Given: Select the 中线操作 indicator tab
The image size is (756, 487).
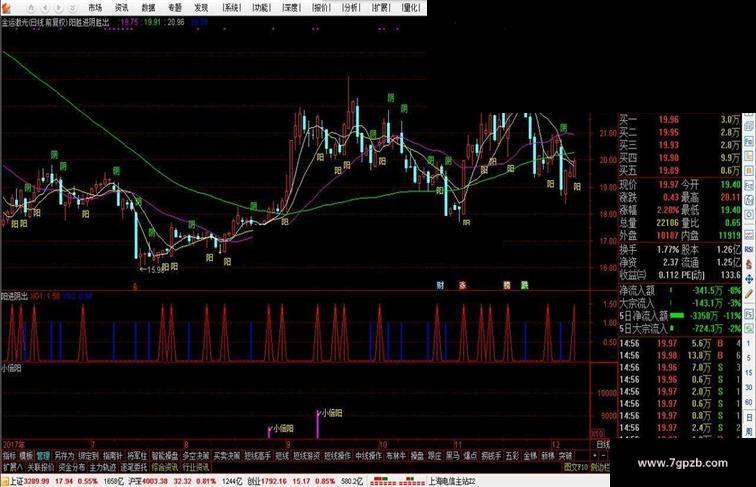Looking at the screenshot, I should (x=368, y=456).
